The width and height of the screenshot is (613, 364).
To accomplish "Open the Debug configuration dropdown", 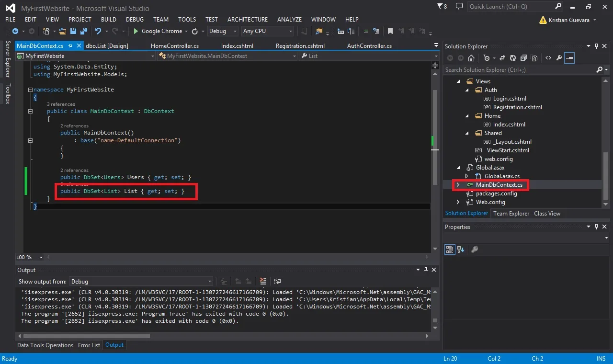I will pyautogui.click(x=223, y=31).
